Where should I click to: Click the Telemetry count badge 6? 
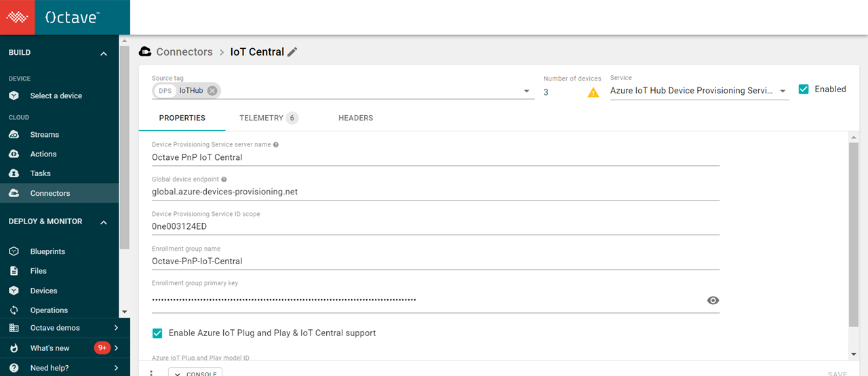point(292,118)
